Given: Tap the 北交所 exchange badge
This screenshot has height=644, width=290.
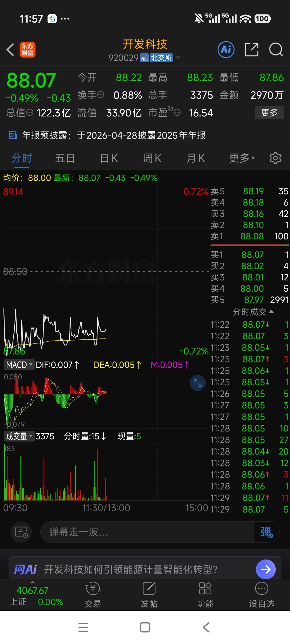Looking at the screenshot, I should [x=161, y=58].
